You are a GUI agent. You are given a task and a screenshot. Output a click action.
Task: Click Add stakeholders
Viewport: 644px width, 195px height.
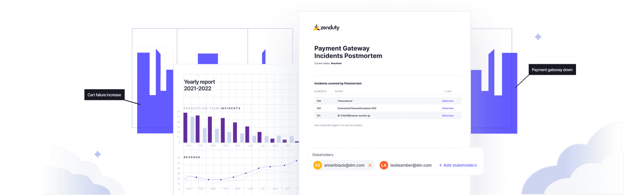(458, 165)
